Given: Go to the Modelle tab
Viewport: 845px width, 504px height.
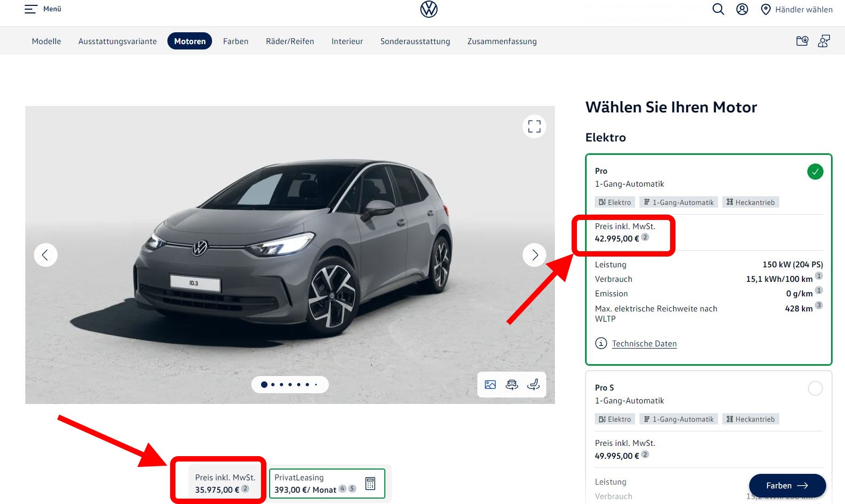Looking at the screenshot, I should point(46,41).
